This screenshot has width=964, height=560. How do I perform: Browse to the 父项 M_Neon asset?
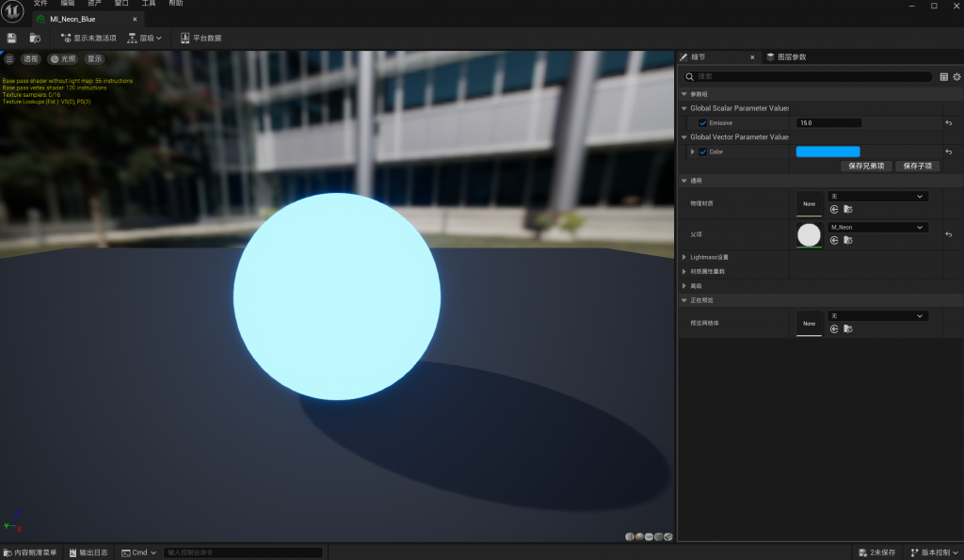coord(848,240)
